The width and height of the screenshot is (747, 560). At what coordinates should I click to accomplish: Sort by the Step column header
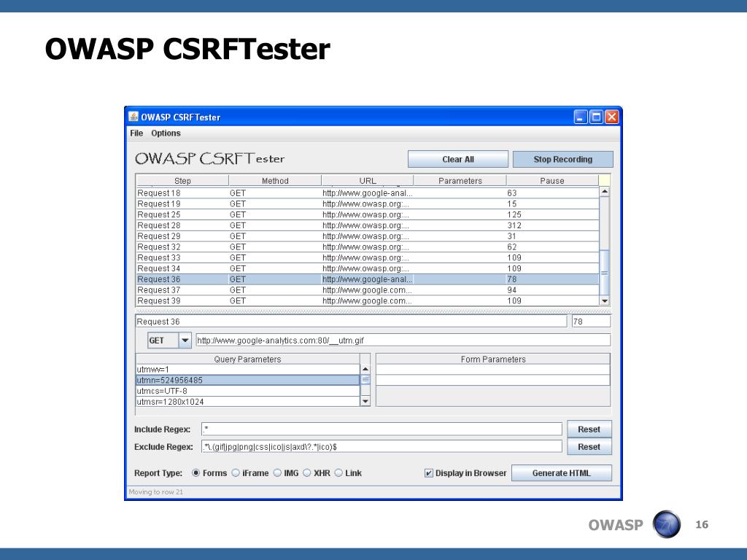coord(182,181)
